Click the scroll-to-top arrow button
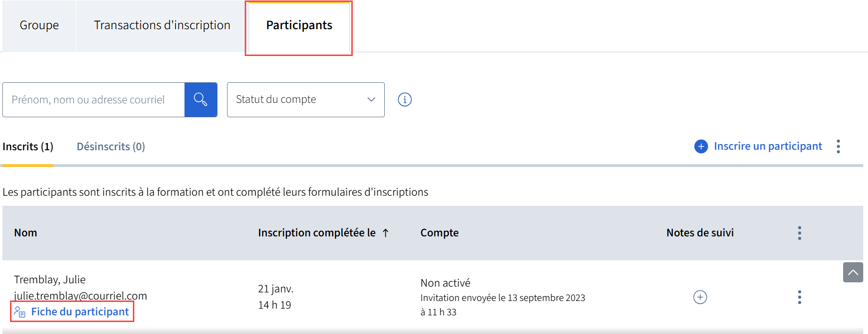 [x=853, y=272]
